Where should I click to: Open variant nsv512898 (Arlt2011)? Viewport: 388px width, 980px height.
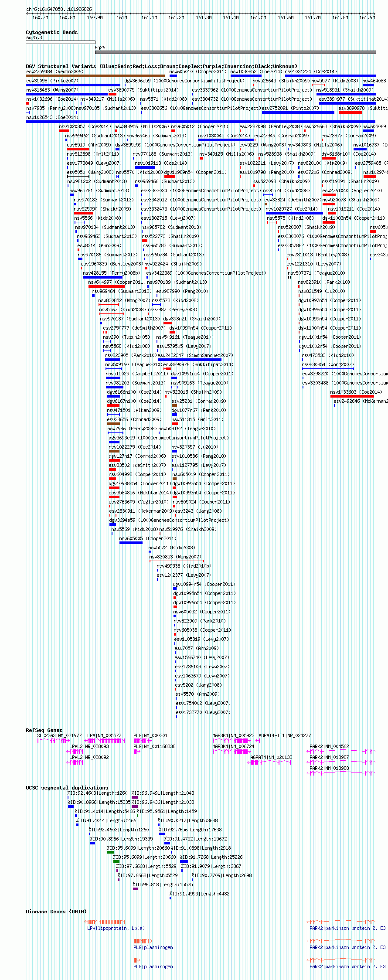[93, 154]
